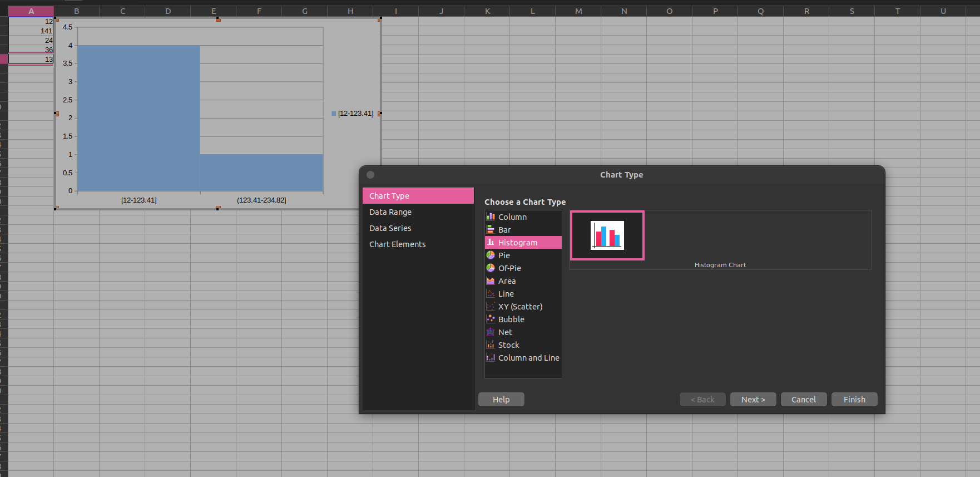Click cell containing 141
This screenshot has width=980, height=477.
[31, 31]
